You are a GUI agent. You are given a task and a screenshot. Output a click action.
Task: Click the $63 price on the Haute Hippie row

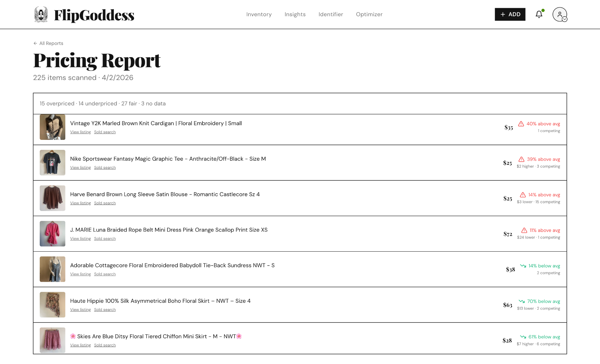(507, 305)
